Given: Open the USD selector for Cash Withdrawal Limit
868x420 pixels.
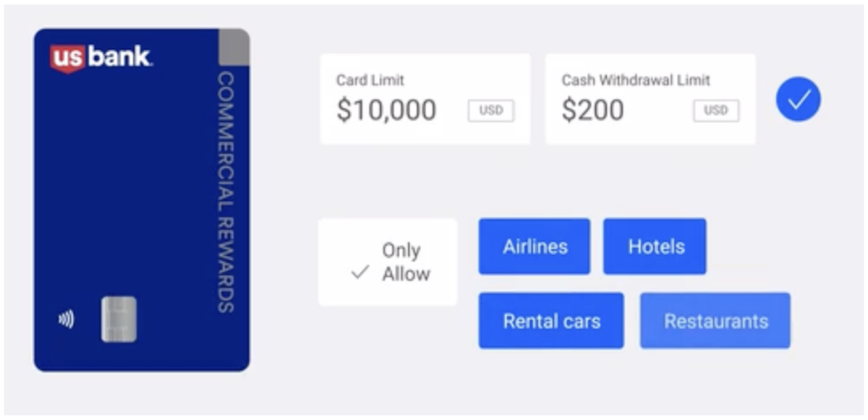Looking at the screenshot, I should coord(716,111).
